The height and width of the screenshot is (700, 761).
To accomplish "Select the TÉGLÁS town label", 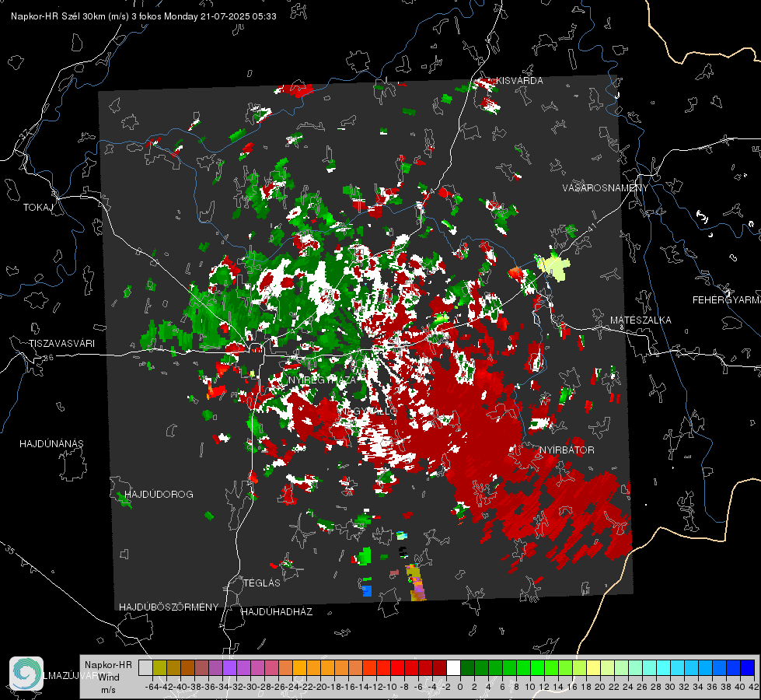I will pos(262,583).
